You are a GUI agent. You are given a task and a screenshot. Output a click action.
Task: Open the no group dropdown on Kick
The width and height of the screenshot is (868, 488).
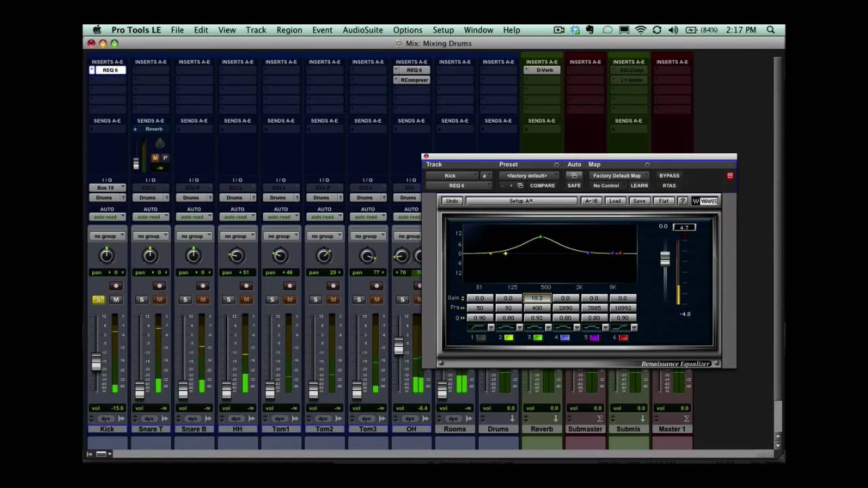[x=107, y=236]
